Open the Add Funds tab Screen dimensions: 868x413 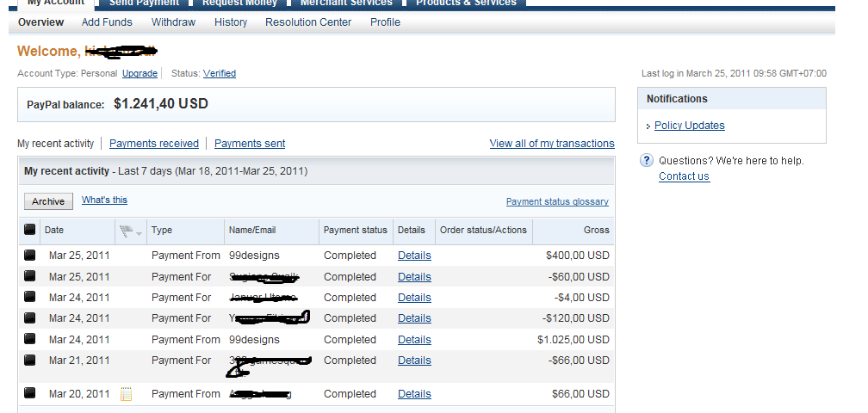[x=107, y=22]
